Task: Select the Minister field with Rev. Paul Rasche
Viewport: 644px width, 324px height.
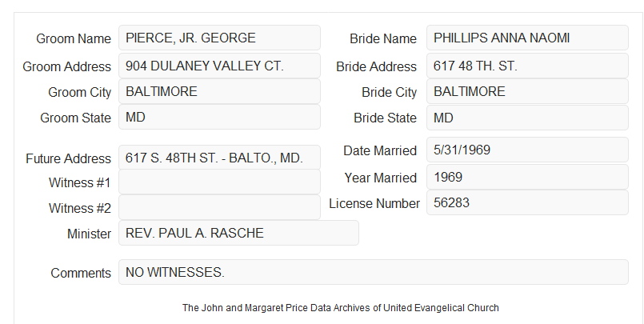Action: click(238, 233)
